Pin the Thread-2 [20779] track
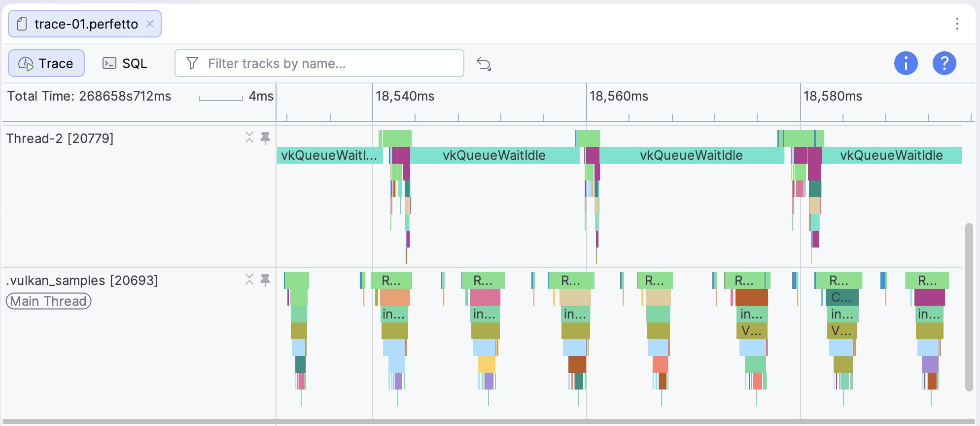The height and width of the screenshot is (426, 980). [265, 138]
